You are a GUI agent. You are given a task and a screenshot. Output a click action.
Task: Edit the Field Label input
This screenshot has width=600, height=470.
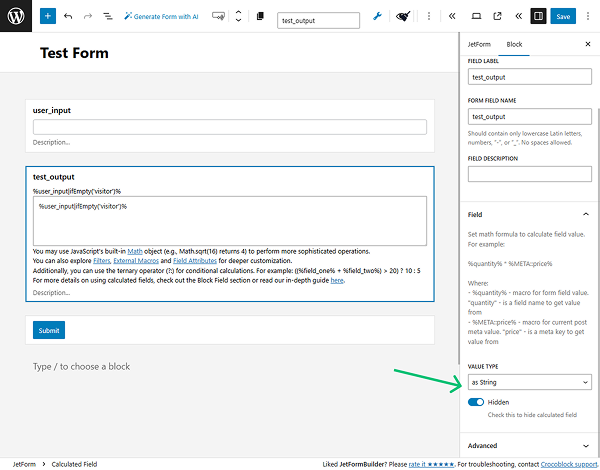point(530,77)
